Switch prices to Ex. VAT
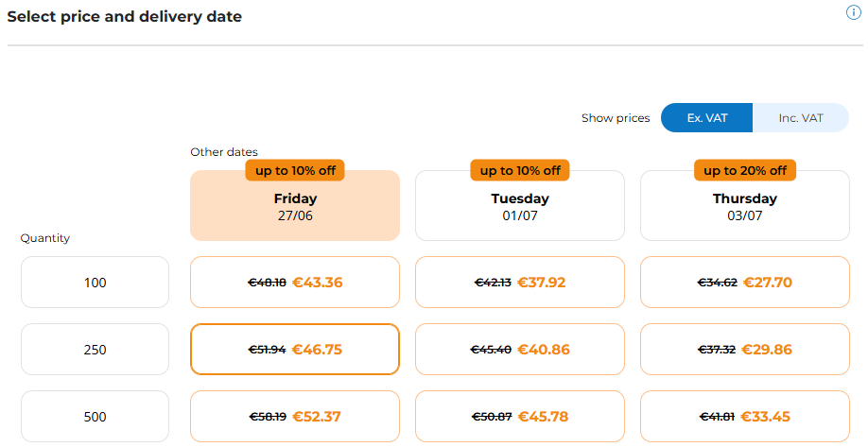 pos(706,118)
